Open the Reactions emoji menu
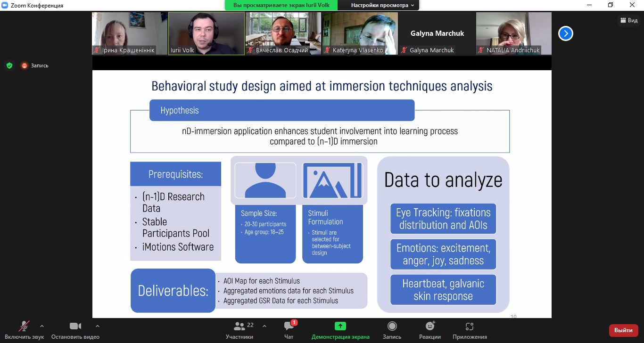644x343 pixels. pos(429,327)
